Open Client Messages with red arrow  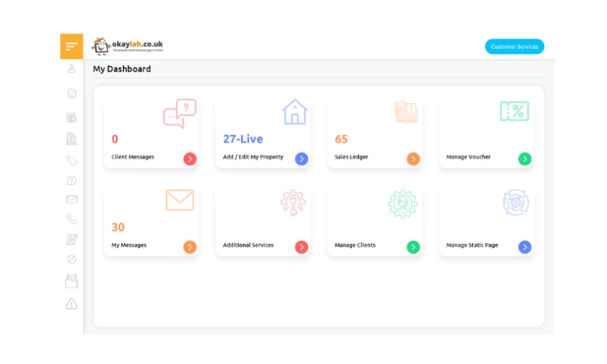(x=190, y=158)
